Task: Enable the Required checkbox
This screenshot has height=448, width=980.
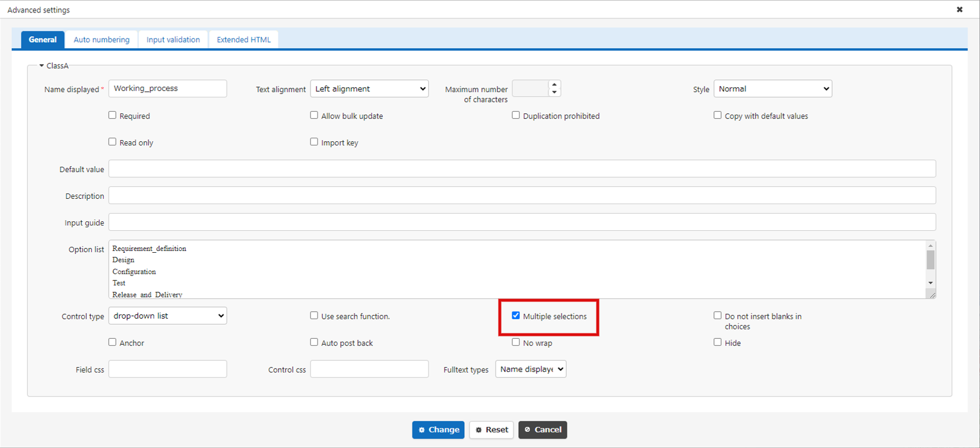Action: click(112, 115)
